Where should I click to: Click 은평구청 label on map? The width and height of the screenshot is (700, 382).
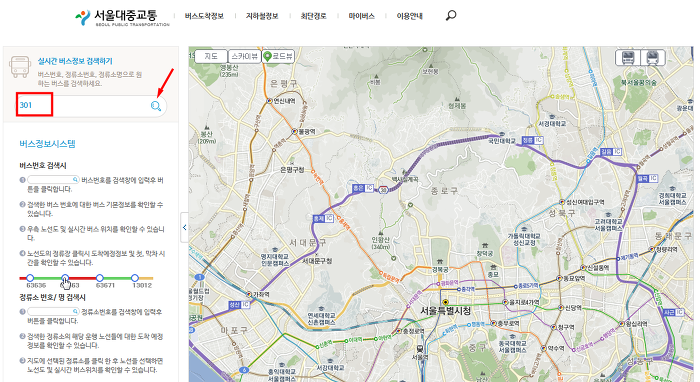[x=292, y=170]
